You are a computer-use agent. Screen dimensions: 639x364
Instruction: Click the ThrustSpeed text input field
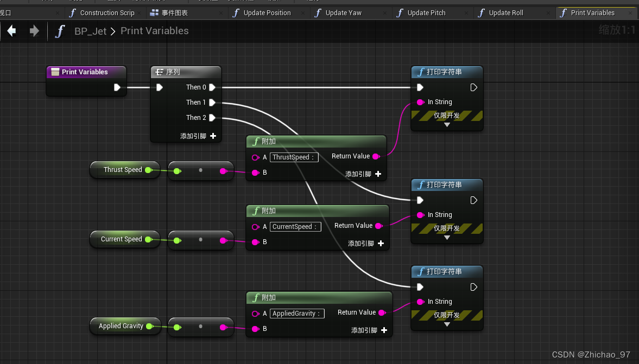[x=294, y=157]
